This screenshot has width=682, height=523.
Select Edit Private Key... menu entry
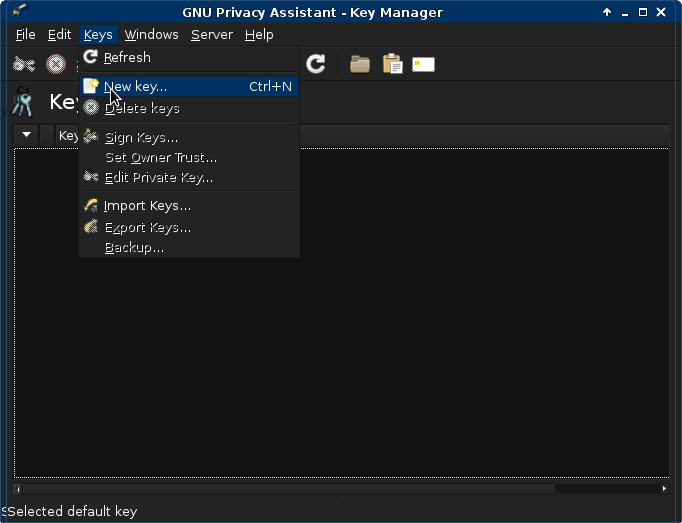[x=189, y=178]
